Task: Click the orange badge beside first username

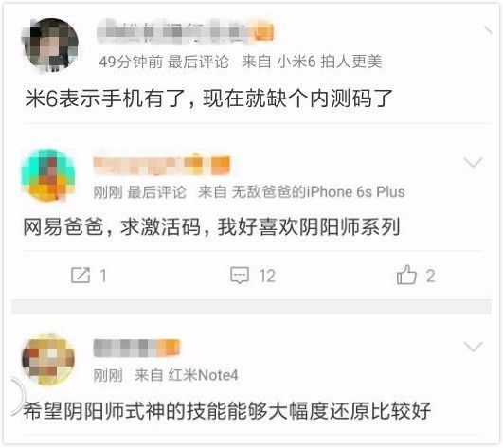Action: (264, 33)
